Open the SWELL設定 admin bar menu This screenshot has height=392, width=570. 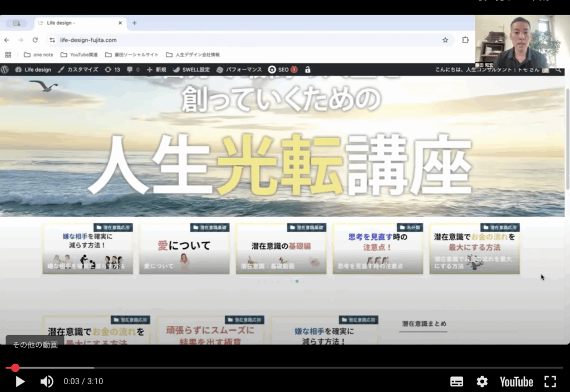point(191,70)
